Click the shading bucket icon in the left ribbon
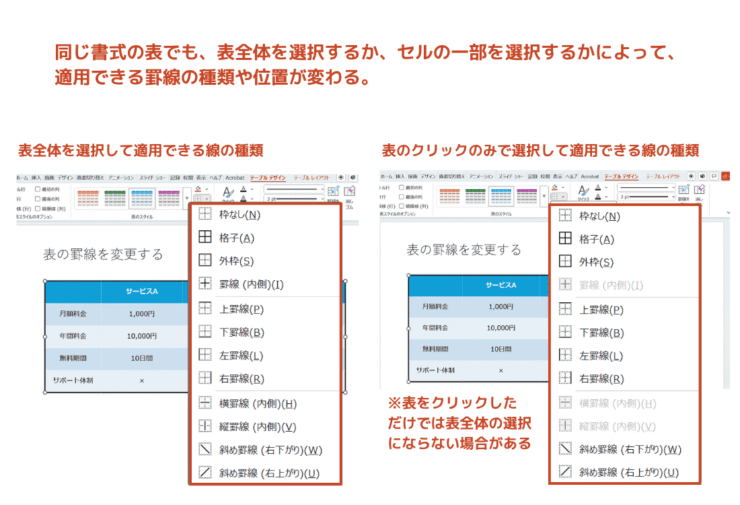Screen dimensions: 740x505 click(x=198, y=189)
